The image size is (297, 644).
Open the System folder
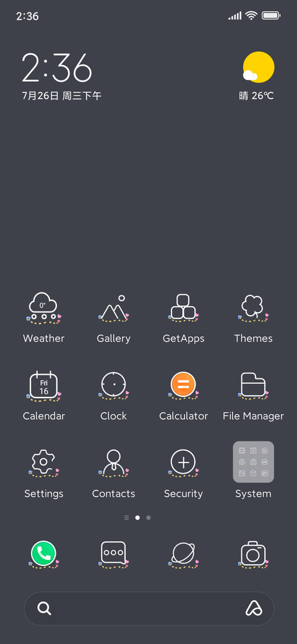pyautogui.click(x=253, y=462)
